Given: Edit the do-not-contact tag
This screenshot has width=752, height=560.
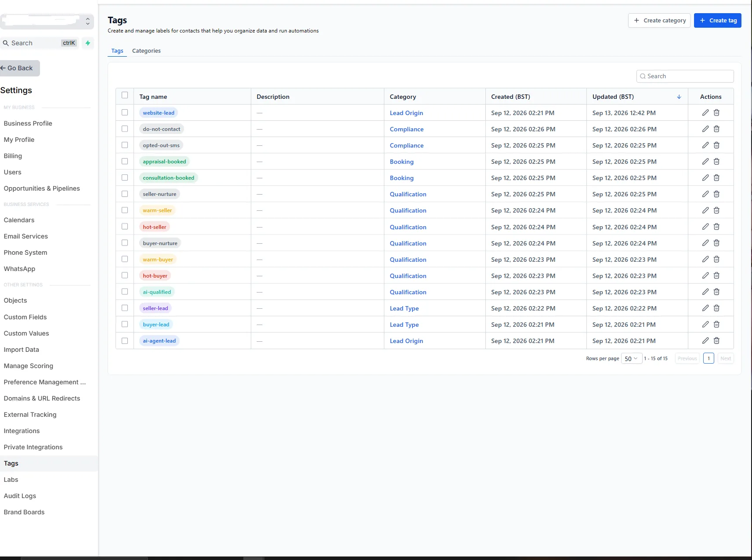Looking at the screenshot, I should click(705, 129).
